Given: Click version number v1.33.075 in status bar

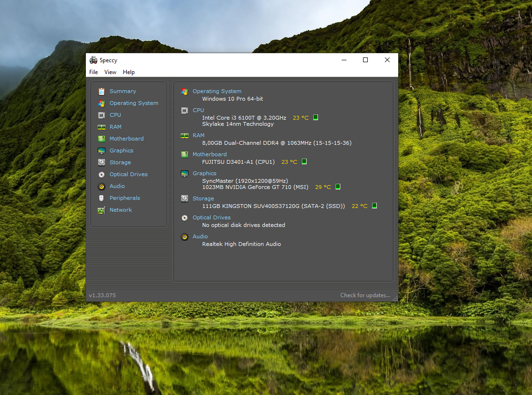Looking at the screenshot, I should (103, 295).
